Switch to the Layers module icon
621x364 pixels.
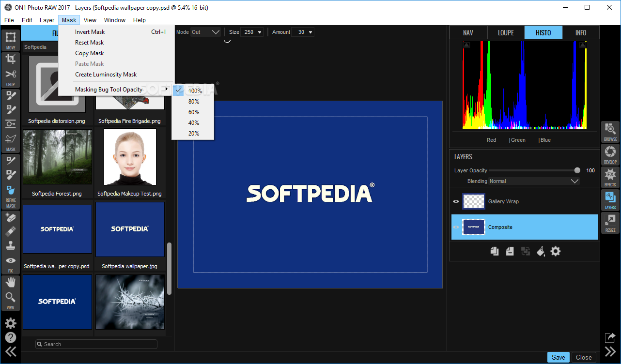[x=610, y=200]
